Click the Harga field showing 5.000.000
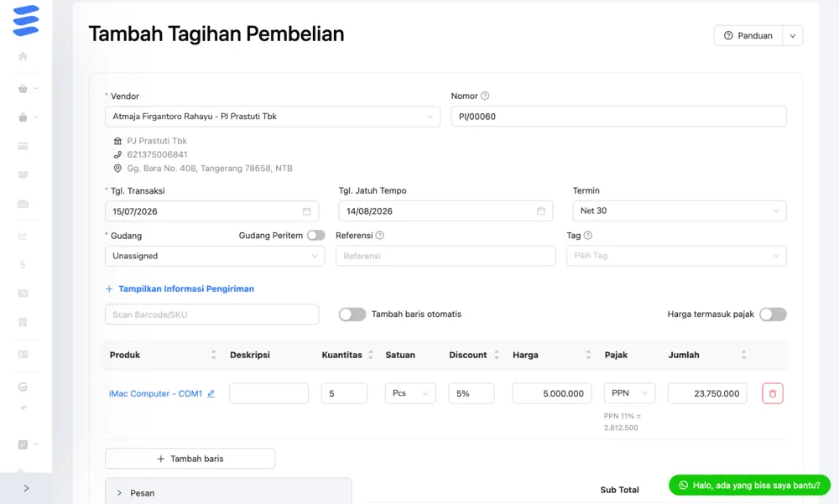This screenshot has height=504, width=839. coord(552,393)
